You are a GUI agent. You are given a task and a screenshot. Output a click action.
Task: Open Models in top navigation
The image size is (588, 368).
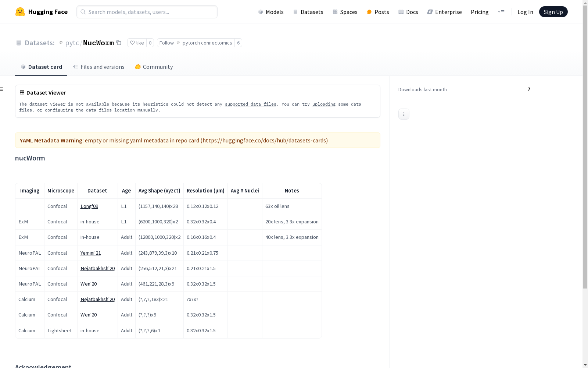point(271,12)
